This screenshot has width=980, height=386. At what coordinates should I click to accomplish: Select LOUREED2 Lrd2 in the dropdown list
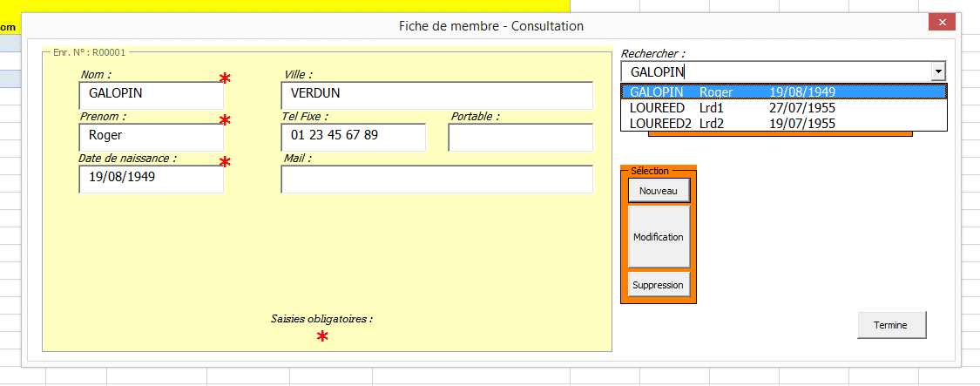pos(784,123)
